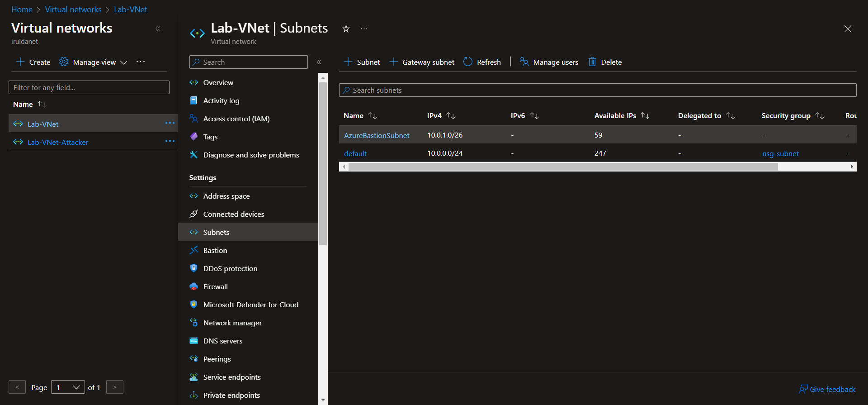Click the Manage view gear icon

tap(64, 62)
